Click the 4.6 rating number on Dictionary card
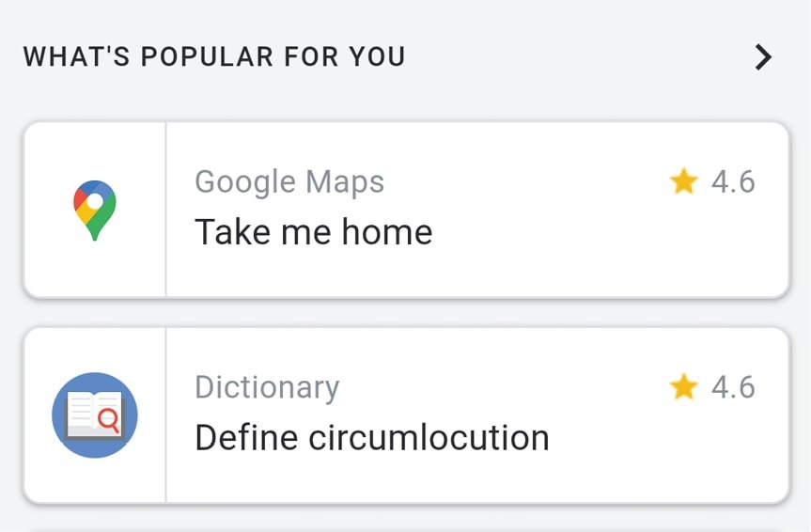This screenshot has width=811, height=532. [x=733, y=386]
